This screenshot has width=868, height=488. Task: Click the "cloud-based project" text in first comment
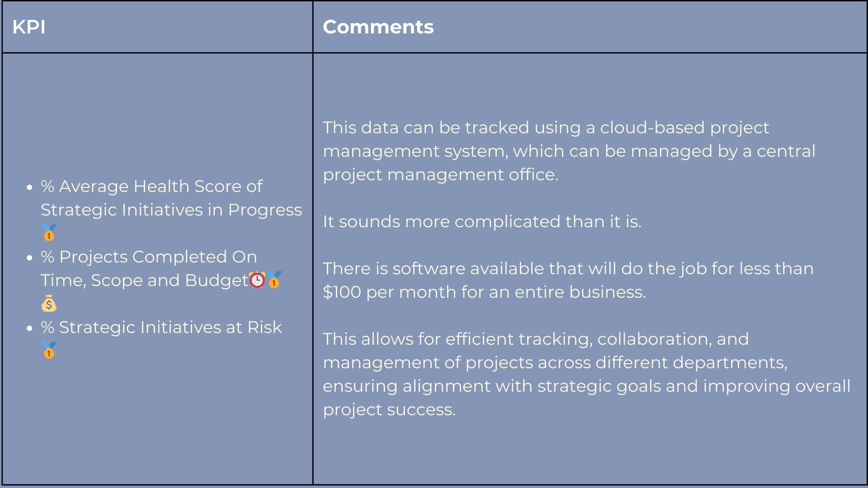point(684,127)
